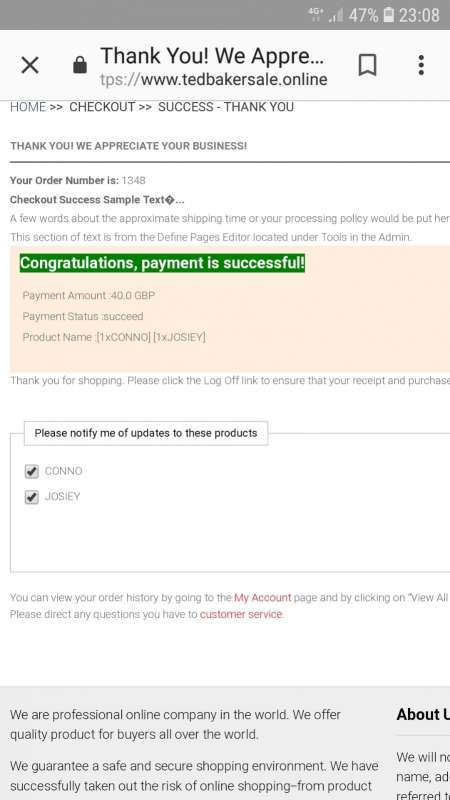Close the browser tab with X icon
The image size is (450, 800).
point(30,65)
